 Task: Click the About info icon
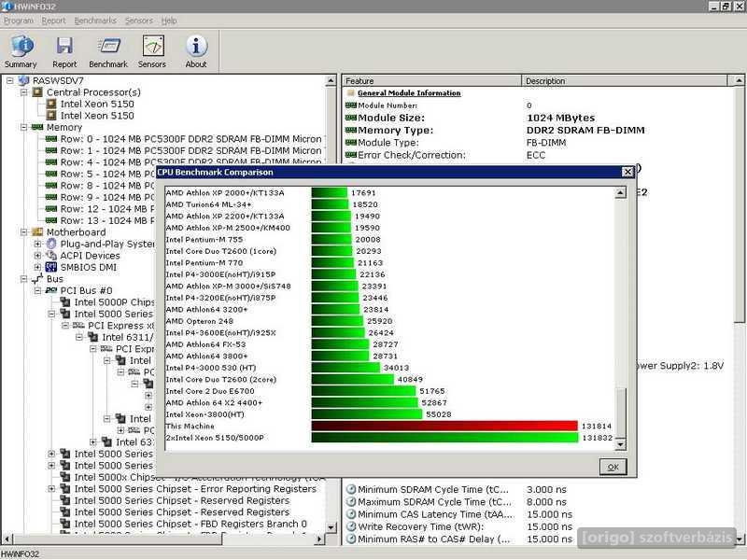coord(196,46)
